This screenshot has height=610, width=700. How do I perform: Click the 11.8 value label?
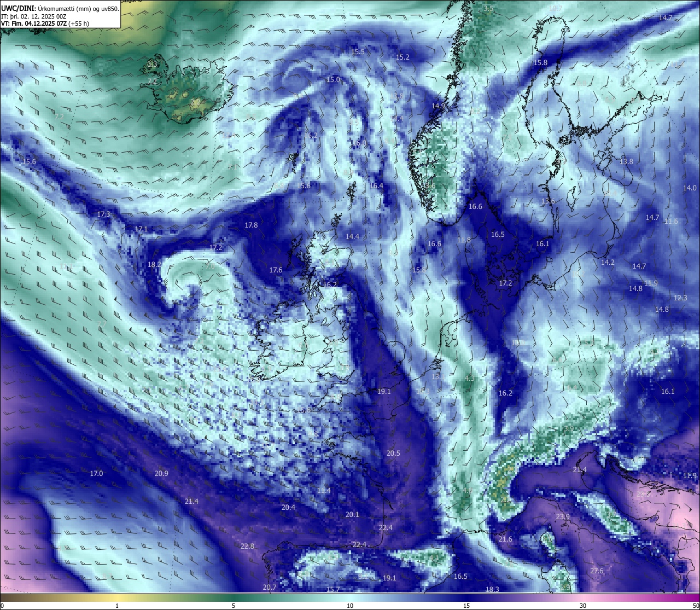click(x=464, y=240)
